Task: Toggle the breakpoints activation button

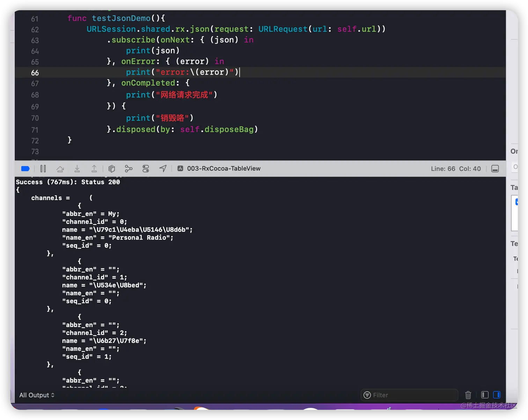Action: click(x=25, y=169)
